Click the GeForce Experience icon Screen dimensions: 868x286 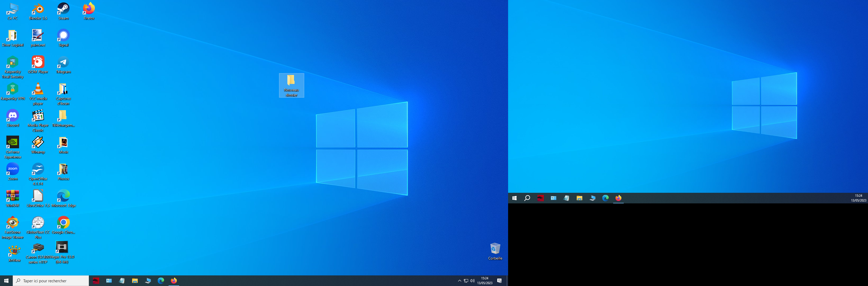tap(12, 143)
